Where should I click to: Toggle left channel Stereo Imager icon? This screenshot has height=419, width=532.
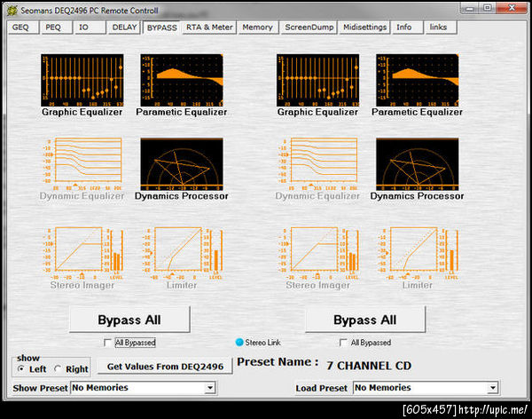(x=82, y=253)
